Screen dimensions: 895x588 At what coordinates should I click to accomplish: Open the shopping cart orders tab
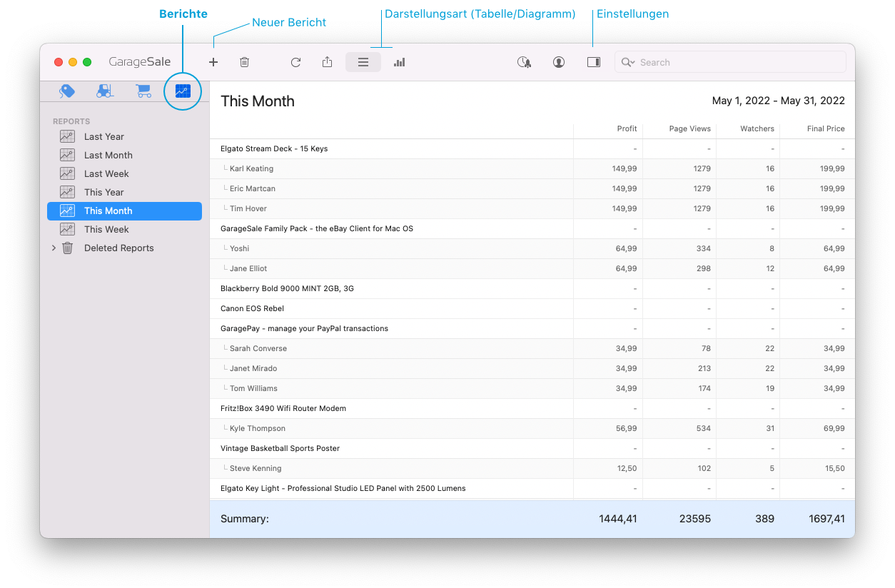point(143,91)
